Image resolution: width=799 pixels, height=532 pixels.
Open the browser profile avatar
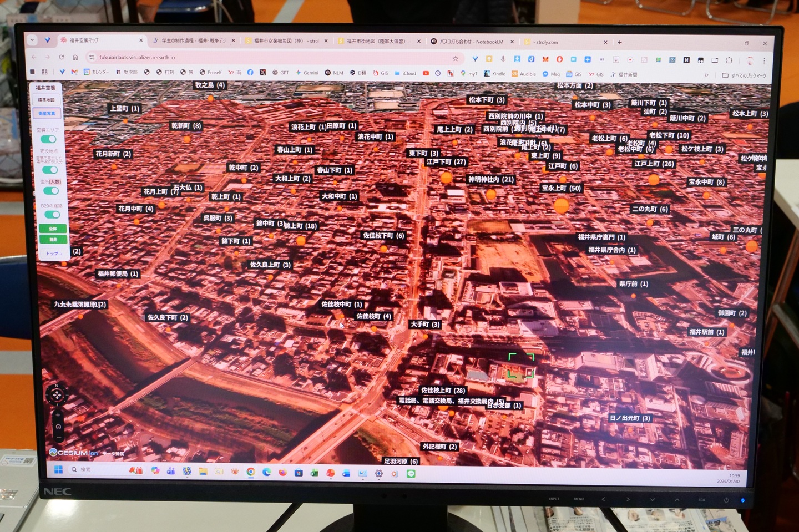750,60
